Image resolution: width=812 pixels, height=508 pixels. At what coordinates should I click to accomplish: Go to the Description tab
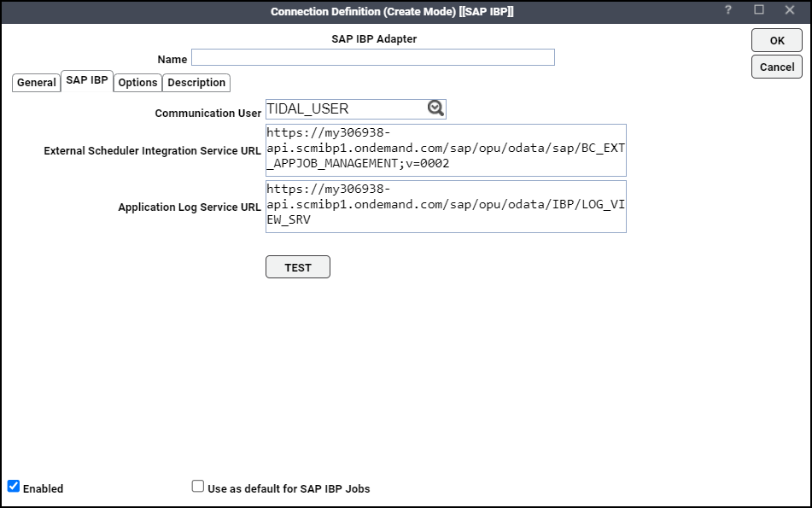click(196, 83)
